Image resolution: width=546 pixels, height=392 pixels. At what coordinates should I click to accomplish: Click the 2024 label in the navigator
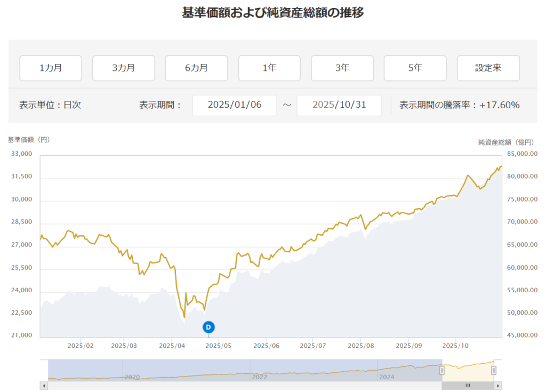tap(387, 377)
